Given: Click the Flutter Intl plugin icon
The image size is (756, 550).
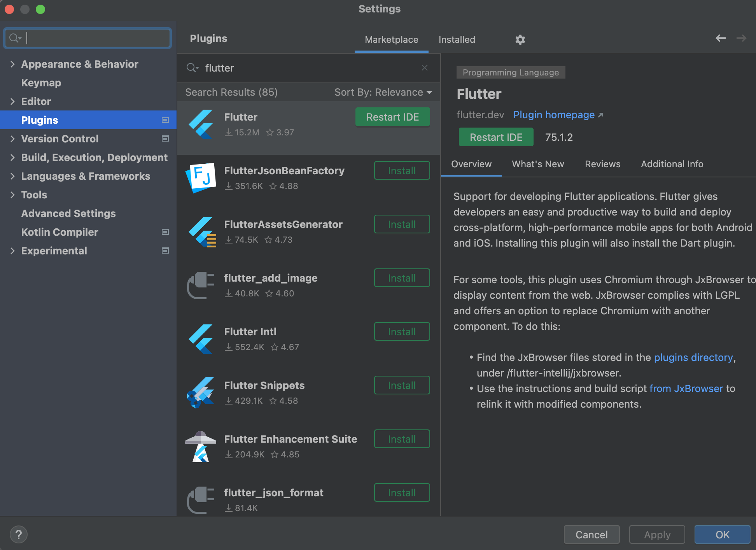Looking at the screenshot, I should 201,339.
